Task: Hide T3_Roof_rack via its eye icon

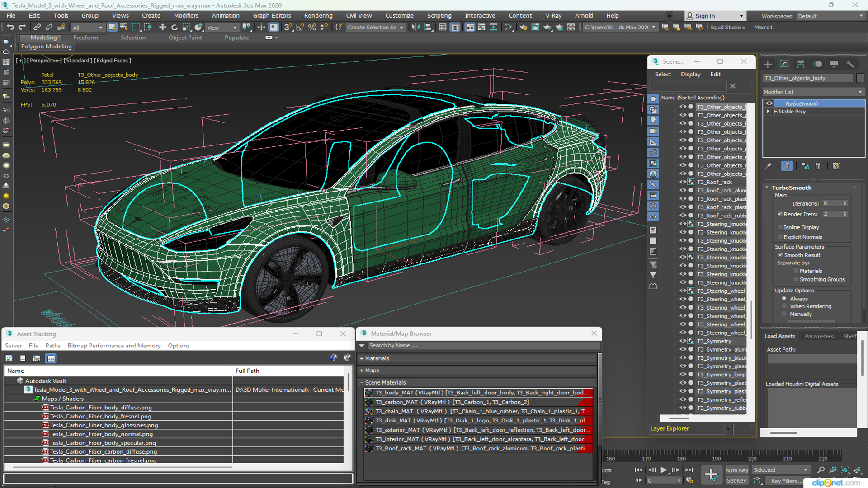Action: pos(683,182)
